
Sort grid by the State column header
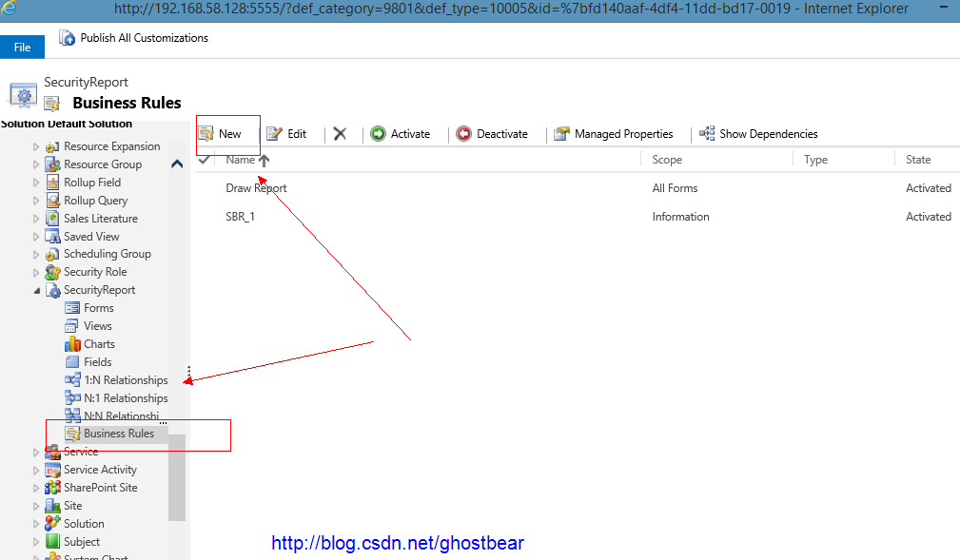(x=918, y=160)
